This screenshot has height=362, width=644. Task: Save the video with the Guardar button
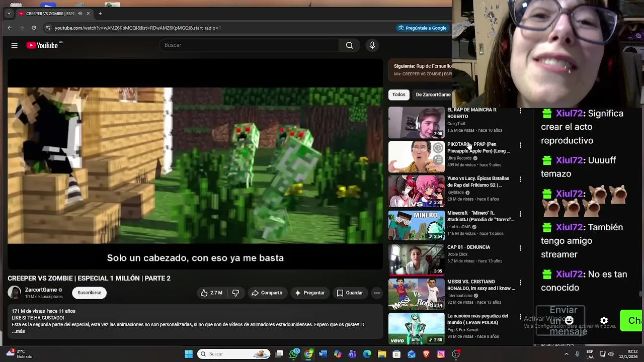pyautogui.click(x=350, y=293)
